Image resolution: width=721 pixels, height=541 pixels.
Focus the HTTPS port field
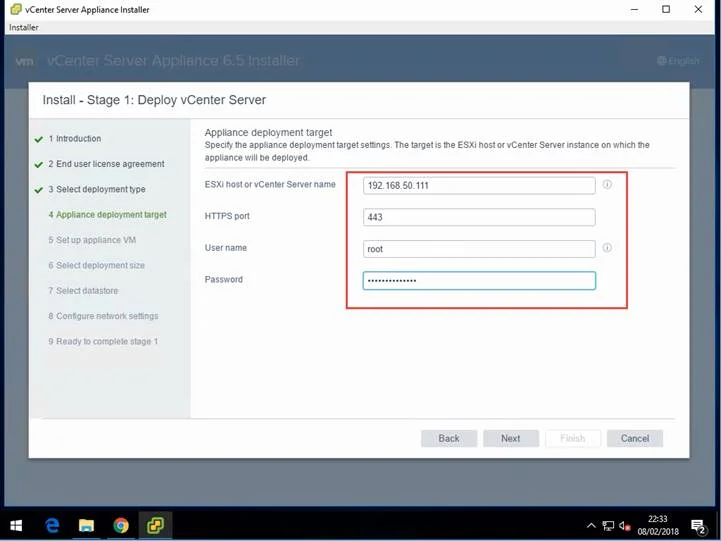coord(479,217)
